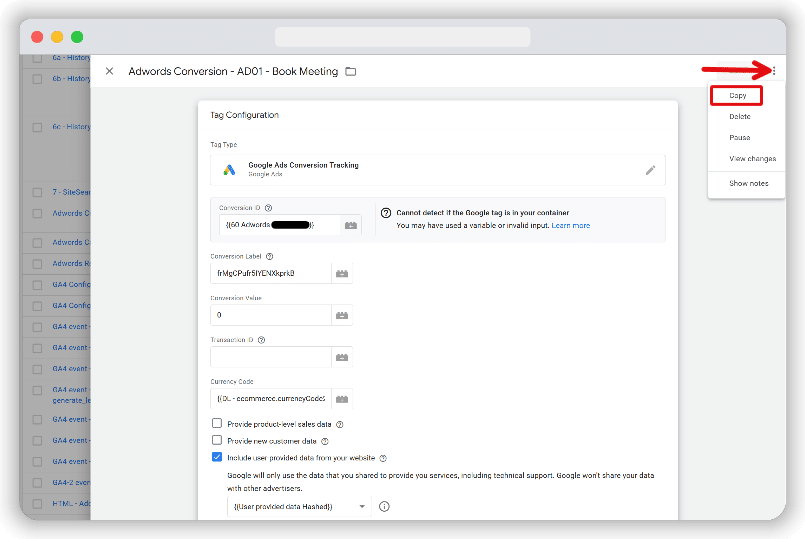Open variable picker for Transaction ID

point(342,357)
